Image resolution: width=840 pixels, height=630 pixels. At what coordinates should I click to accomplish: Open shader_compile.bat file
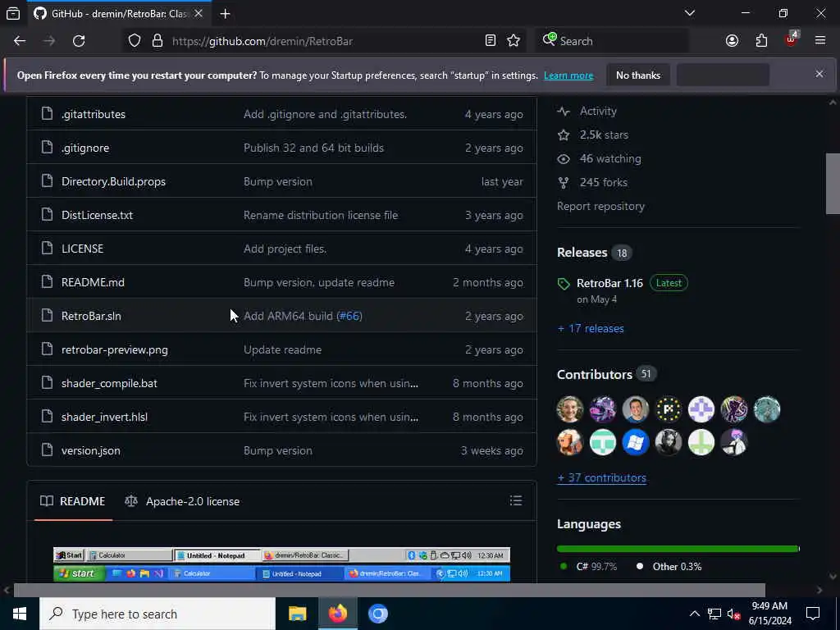point(109,384)
